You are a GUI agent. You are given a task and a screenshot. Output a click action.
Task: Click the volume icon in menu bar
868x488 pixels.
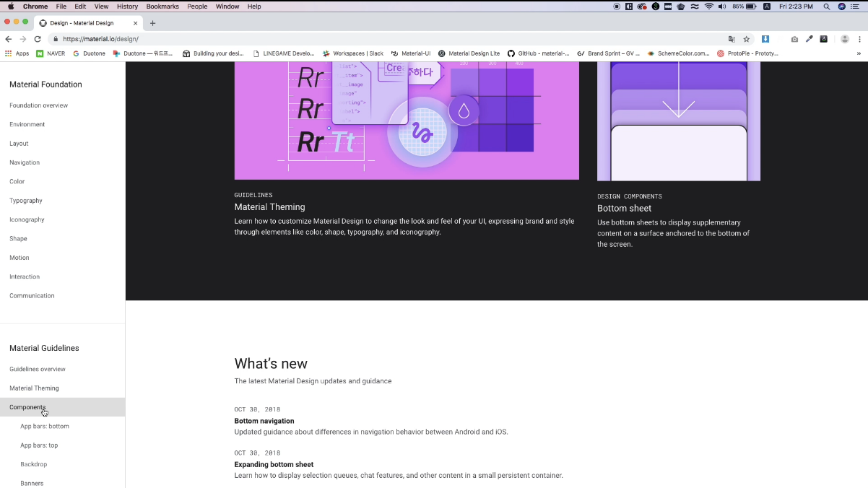pyautogui.click(x=722, y=6)
